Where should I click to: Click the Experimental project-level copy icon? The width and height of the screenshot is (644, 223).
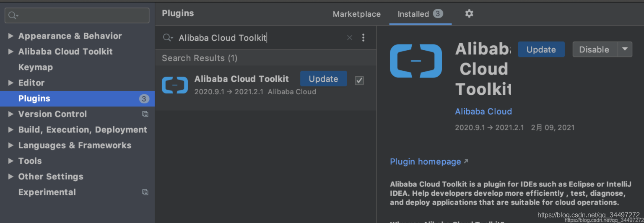coord(145,192)
